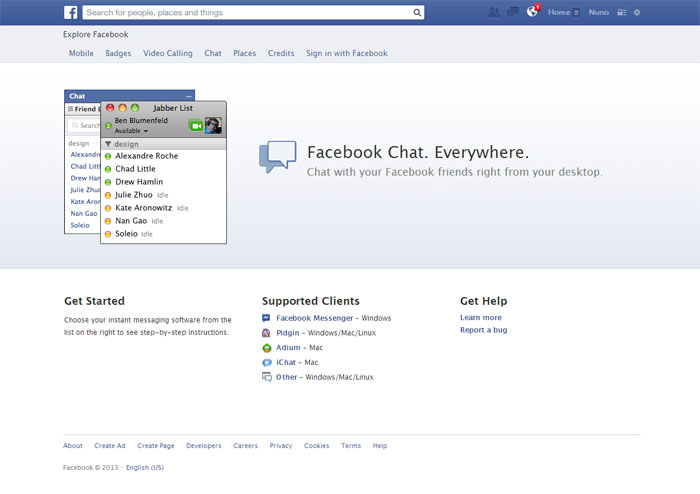Click the Facebook logo icon

71,13
